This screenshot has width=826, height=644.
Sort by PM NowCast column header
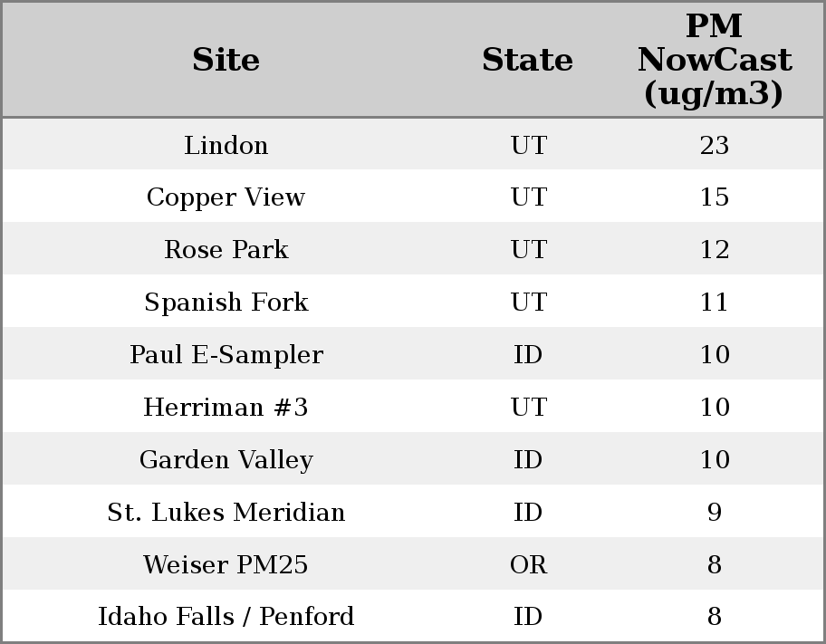[714, 60]
